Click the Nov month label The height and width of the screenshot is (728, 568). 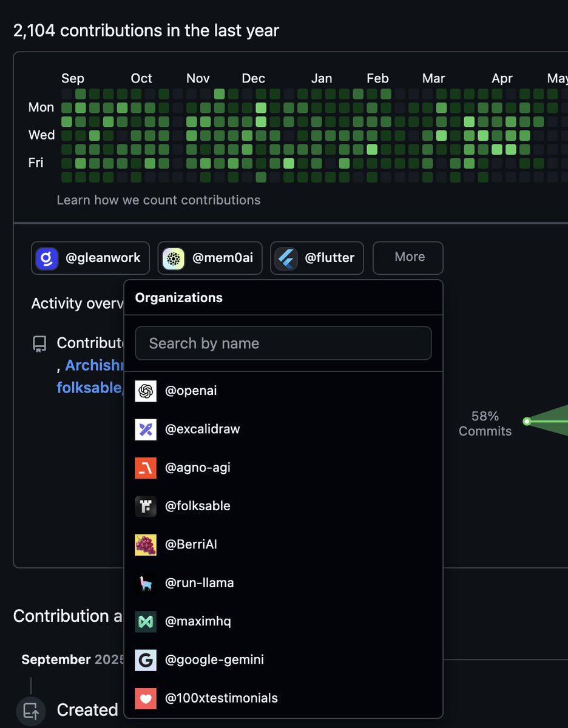[x=198, y=79]
